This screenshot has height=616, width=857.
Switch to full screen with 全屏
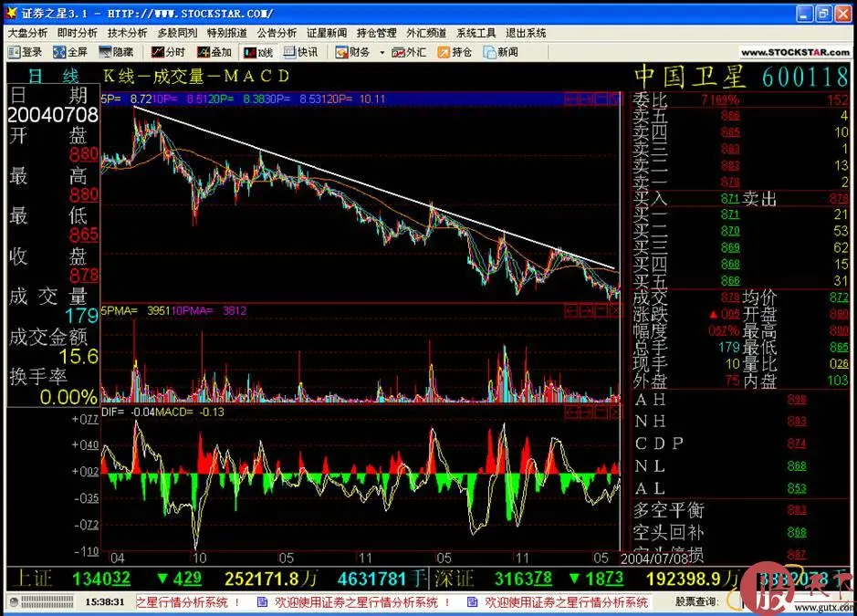coord(70,52)
